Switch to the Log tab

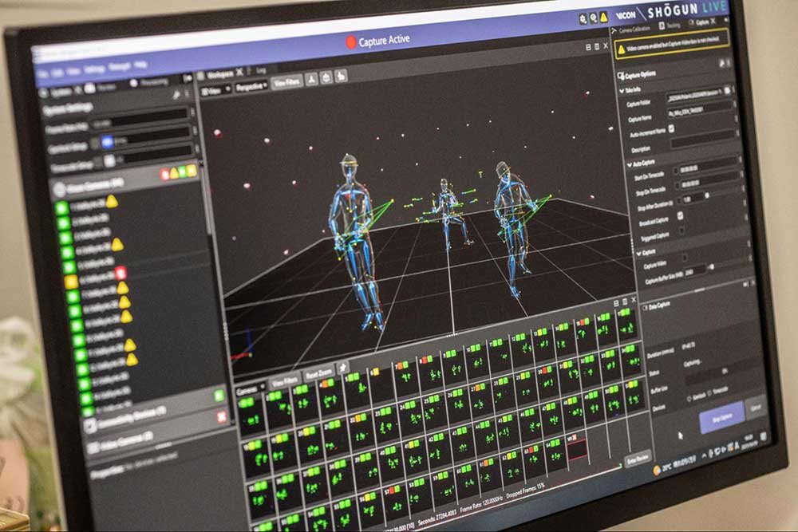(261, 71)
